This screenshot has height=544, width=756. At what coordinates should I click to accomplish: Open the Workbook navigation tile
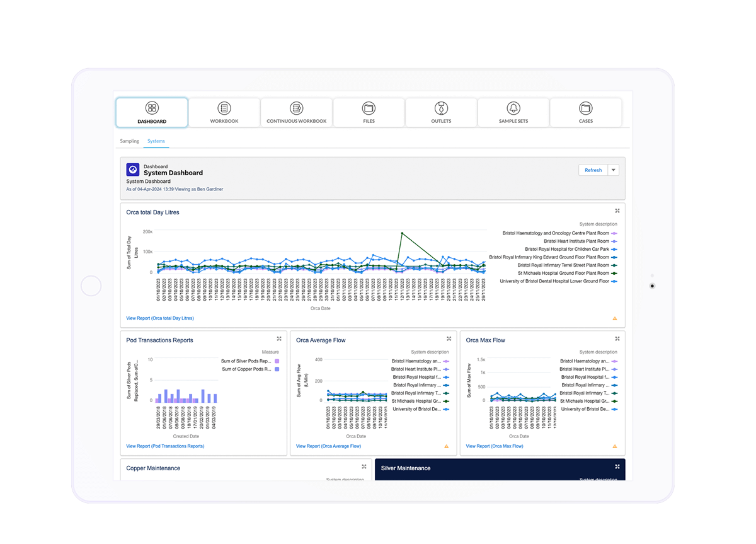click(224, 113)
